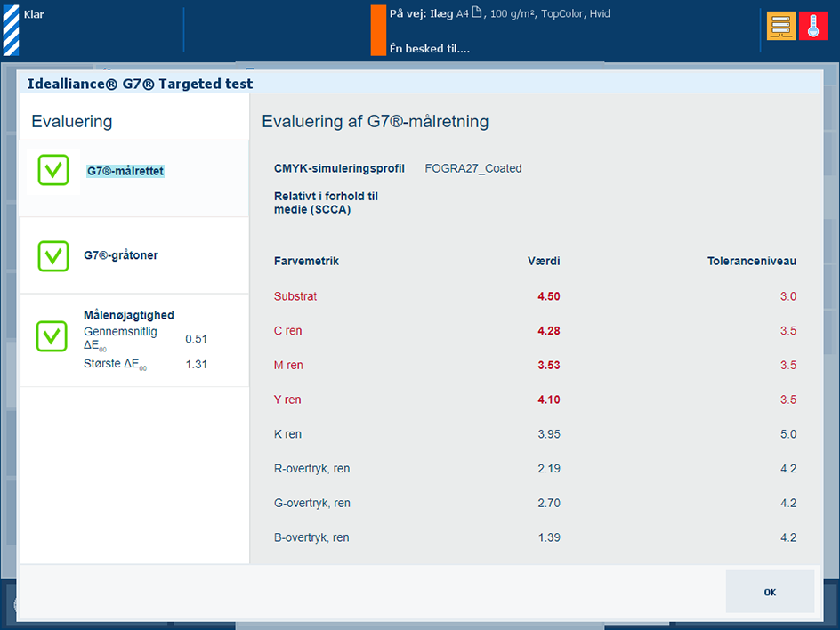Click the orange media status bar
840x630 pixels.
pyautogui.click(x=378, y=30)
